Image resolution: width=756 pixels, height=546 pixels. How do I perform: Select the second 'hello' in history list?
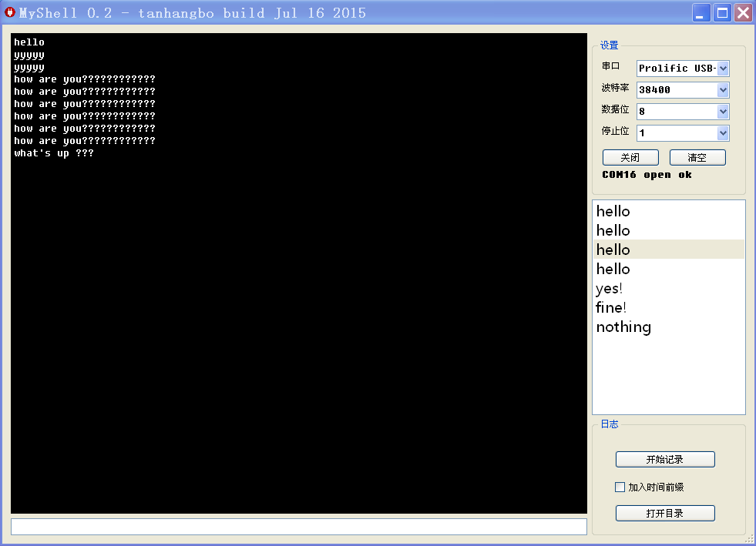coord(669,230)
